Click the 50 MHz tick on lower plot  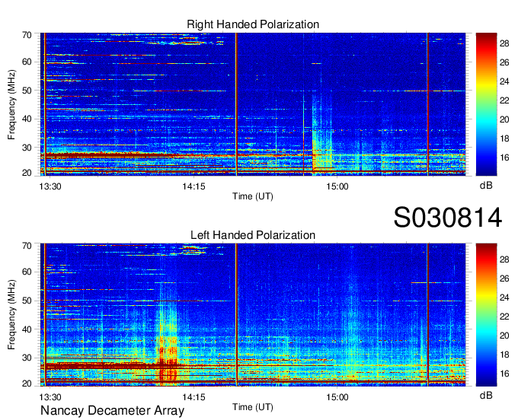click(27, 301)
